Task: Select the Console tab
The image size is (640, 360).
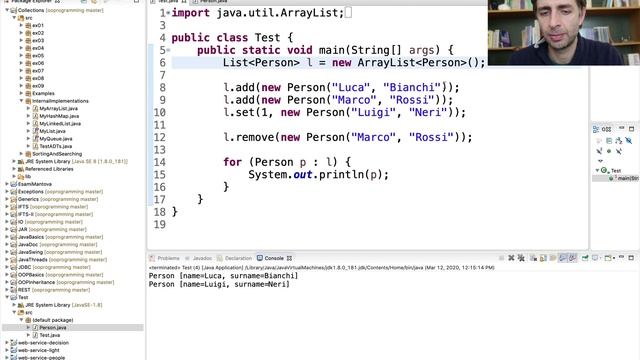Action: point(271,258)
